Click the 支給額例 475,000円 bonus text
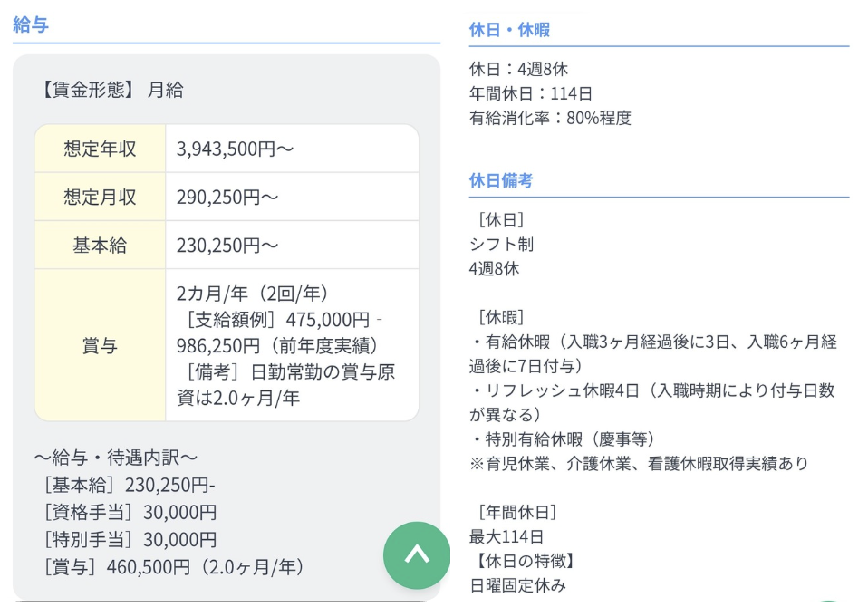The width and height of the screenshot is (868, 607). pos(279,320)
